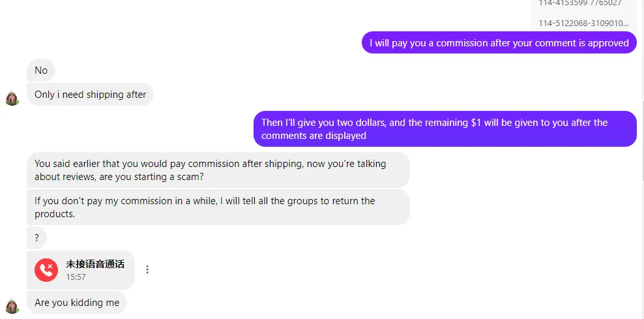
Task: Click the "comment is approved" purple message
Action: click(x=499, y=43)
